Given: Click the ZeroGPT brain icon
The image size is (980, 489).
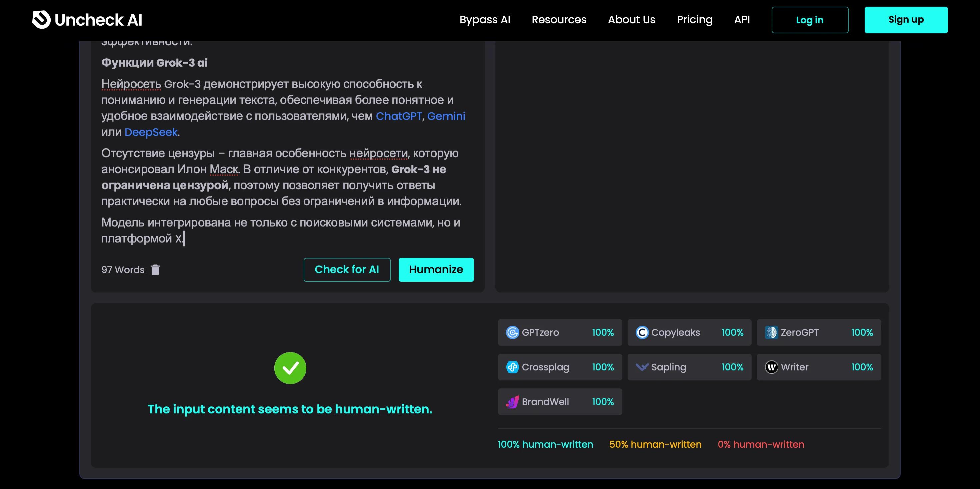Looking at the screenshot, I should click(x=772, y=332).
